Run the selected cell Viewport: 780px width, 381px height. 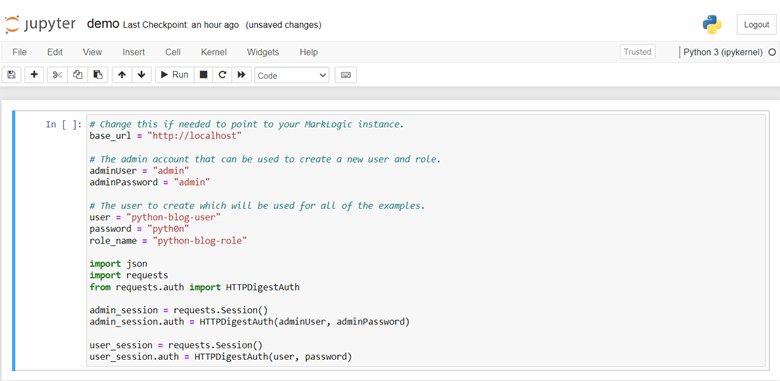click(x=174, y=75)
